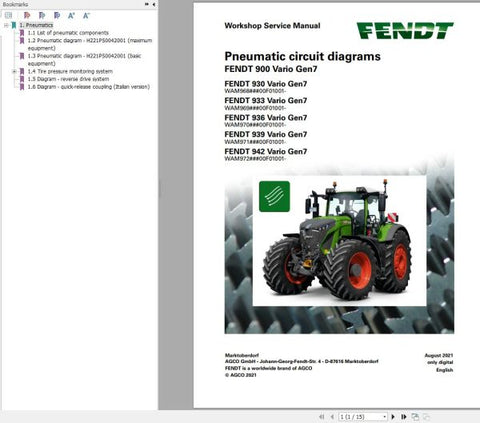Screen dimensions: 480x423
Task: Click the 'FENDT 936 Vario Gen7' line
Action: [x=266, y=117]
